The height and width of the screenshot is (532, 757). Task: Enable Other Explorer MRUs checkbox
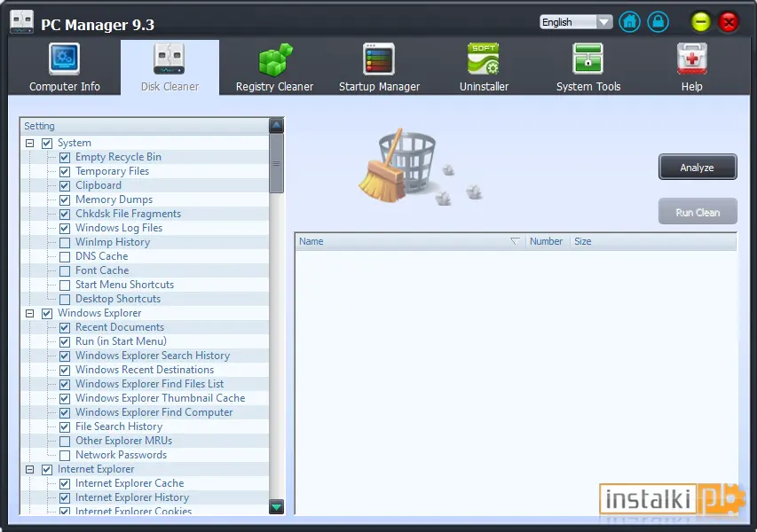tap(65, 442)
